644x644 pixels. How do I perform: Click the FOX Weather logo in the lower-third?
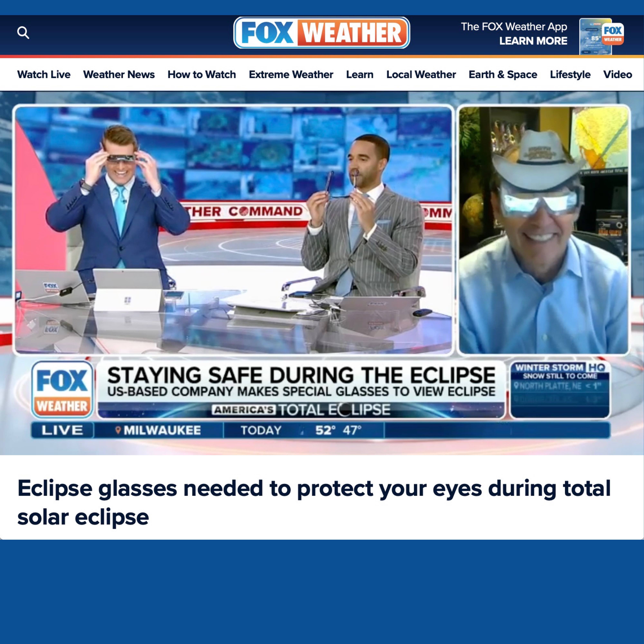[62, 389]
